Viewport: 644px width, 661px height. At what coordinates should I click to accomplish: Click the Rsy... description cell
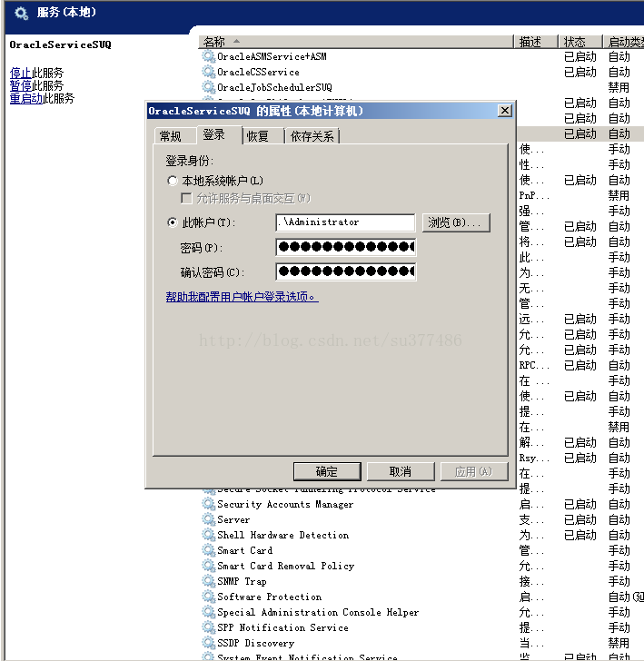click(x=534, y=458)
